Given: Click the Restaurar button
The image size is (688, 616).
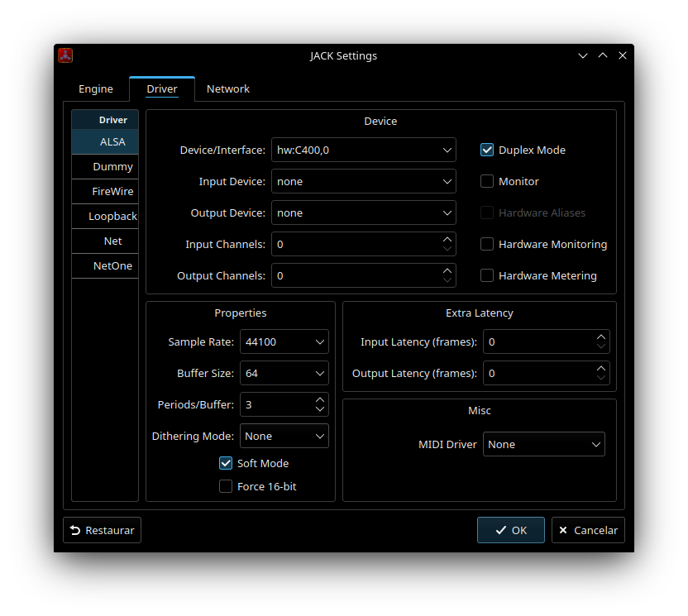Looking at the screenshot, I should click(103, 531).
